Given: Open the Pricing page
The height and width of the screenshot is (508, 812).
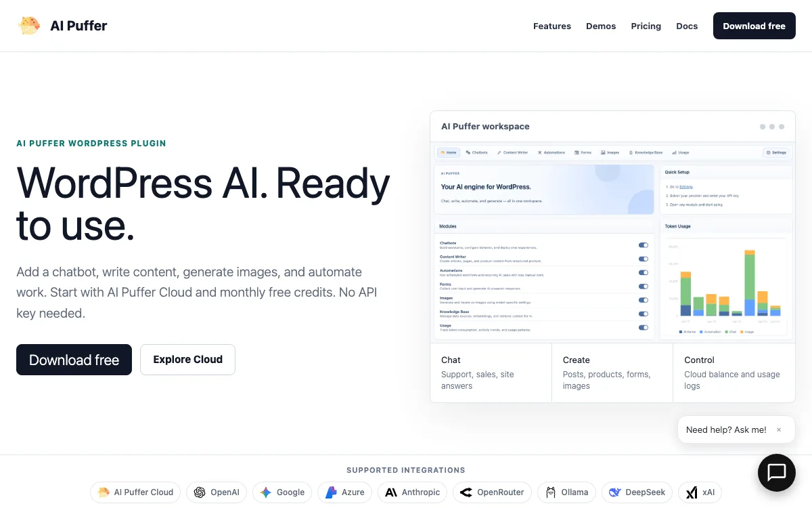Looking at the screenshot, I should pyautogui.click(x=646, y=26).
